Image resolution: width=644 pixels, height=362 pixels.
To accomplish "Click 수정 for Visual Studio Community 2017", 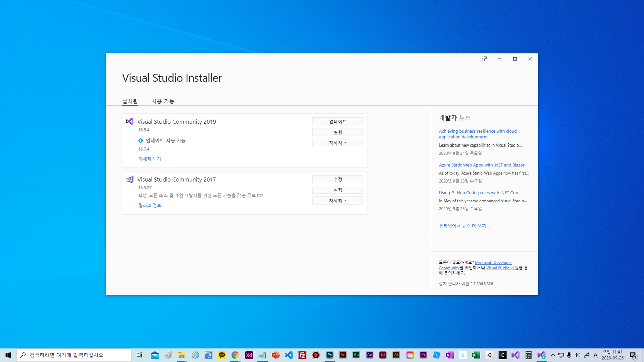I will pos(338,179).
